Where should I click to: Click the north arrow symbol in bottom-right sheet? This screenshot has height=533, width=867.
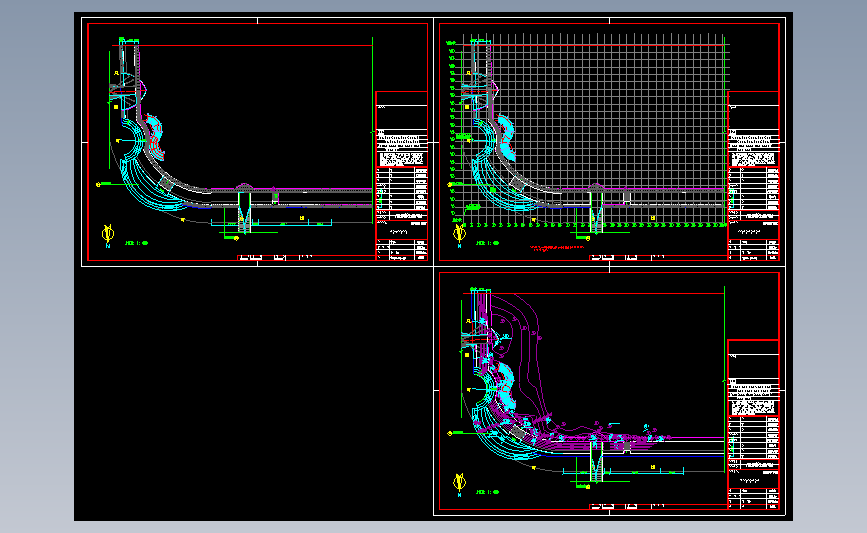click(459, 484)
